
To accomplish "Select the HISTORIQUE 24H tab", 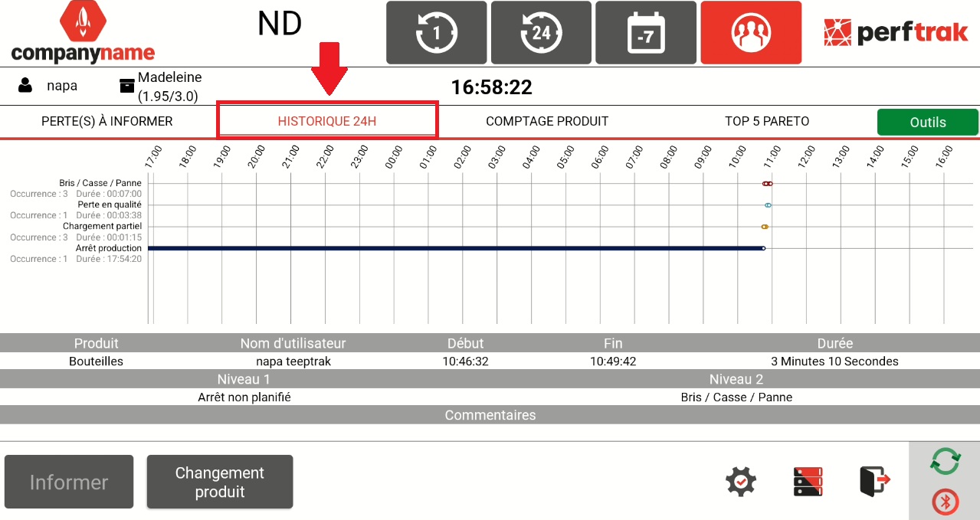I will (327, 121).
